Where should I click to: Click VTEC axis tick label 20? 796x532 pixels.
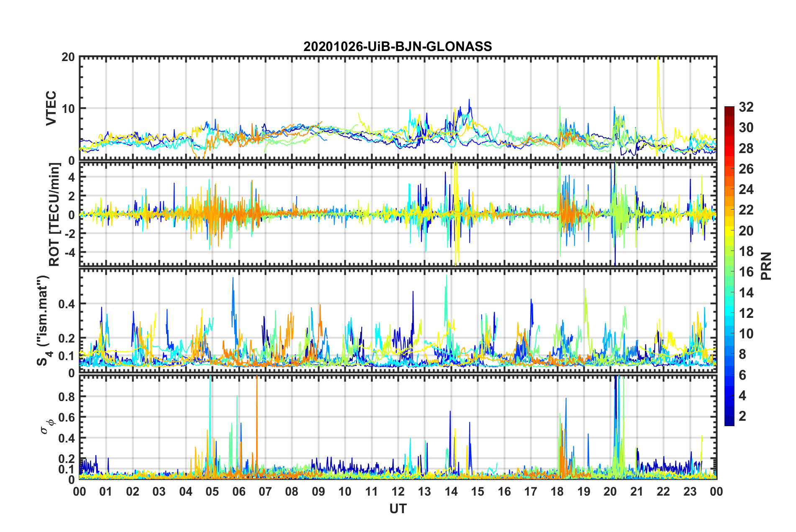(x=68, y=57)
